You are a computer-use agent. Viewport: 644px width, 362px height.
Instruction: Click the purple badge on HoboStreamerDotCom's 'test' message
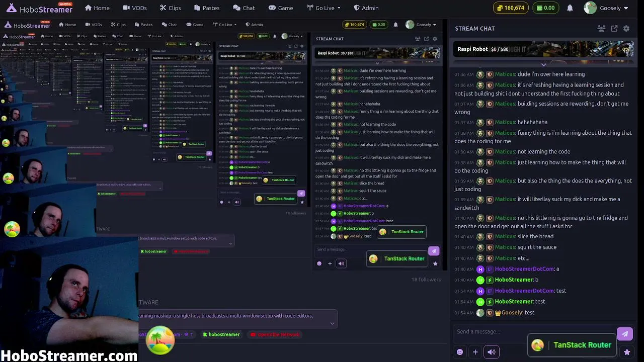click(x=490, y=291)
